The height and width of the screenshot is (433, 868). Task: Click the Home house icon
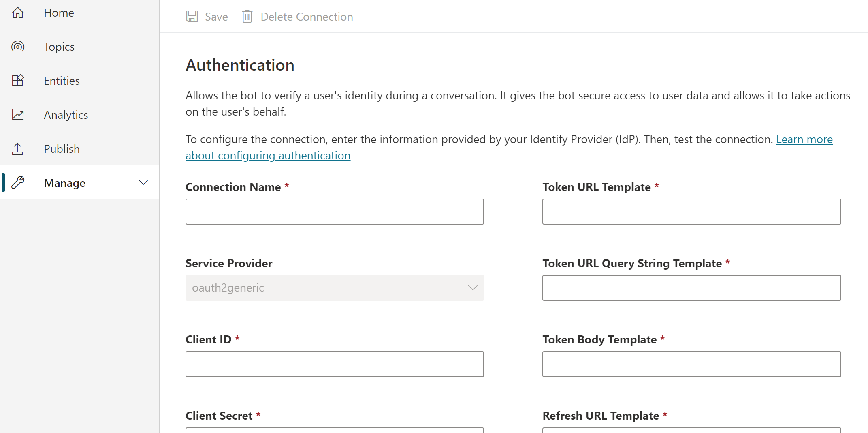point(18,13)
